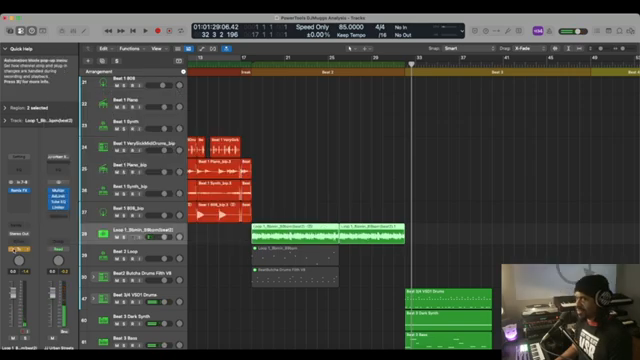Click the Beat 1 808_bip track icon
This screenshot has width=640, height=360.
coord(103,212)
